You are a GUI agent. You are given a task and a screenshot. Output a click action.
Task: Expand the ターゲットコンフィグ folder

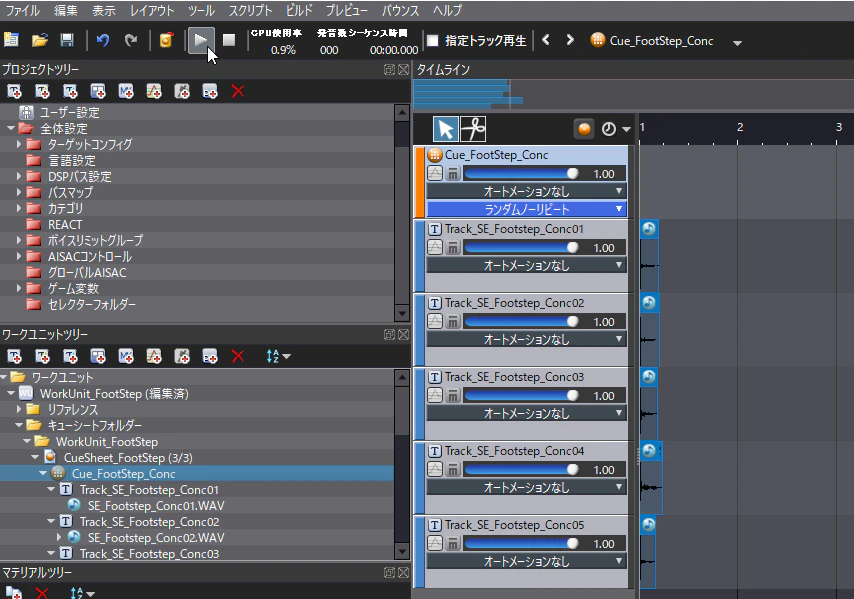(x=19, y=144)
